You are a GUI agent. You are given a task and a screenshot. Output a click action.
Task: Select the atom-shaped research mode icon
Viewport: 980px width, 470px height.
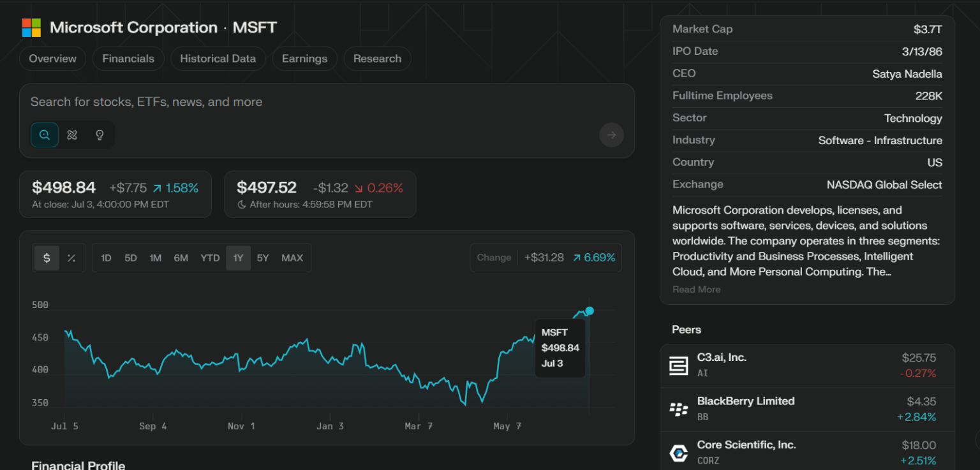[x=72, y=135]
